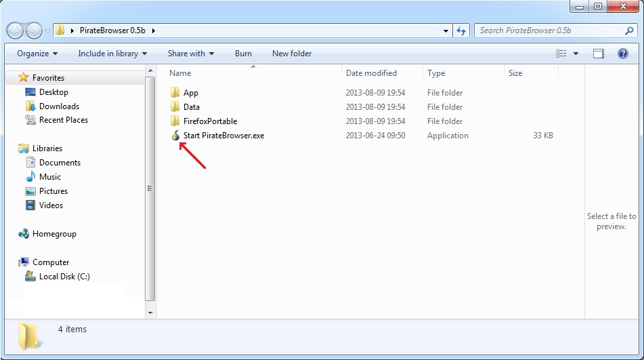Select the Data folder
644x360 pixels.
pos(192,107)
